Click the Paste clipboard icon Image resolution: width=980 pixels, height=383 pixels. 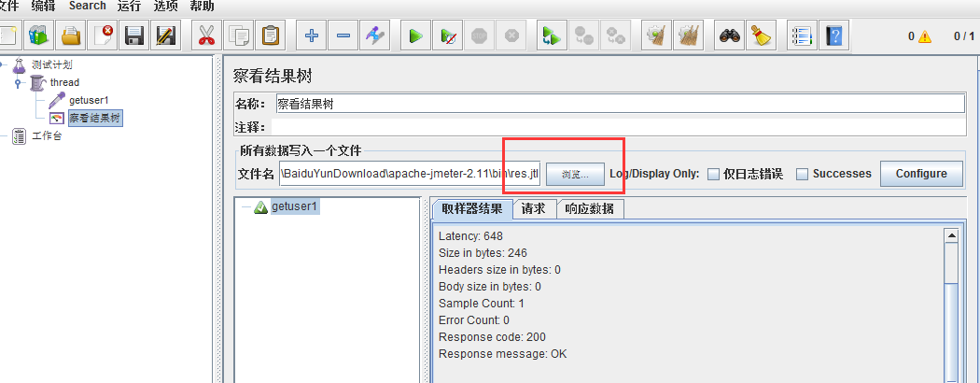click(x=271, y=36)
